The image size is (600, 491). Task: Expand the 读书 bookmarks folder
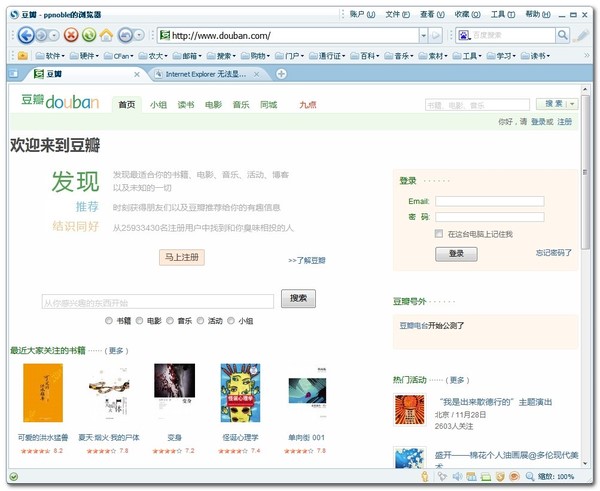pyautogui.click(x=535, y=56)
